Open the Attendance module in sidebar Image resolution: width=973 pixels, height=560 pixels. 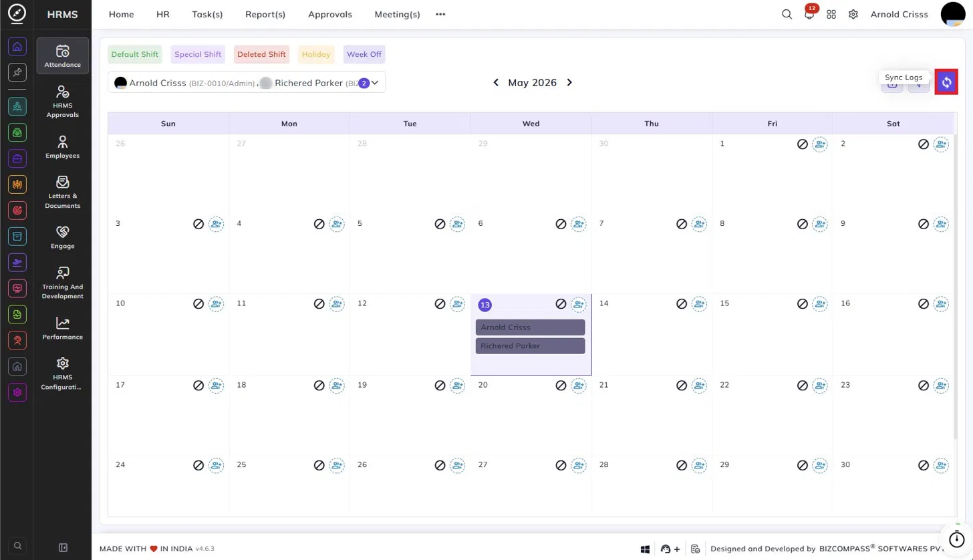click(63, 56)
